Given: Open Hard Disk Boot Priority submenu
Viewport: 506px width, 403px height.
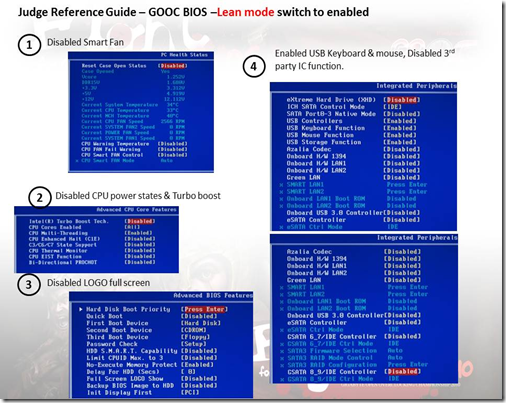Looking at the screenshot, I should 153,309.
